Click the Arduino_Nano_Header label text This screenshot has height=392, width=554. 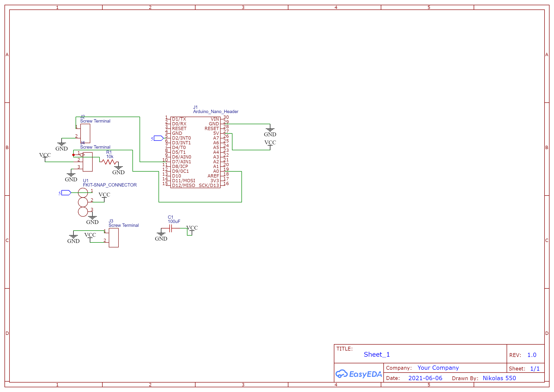click(x=216, y=112)
